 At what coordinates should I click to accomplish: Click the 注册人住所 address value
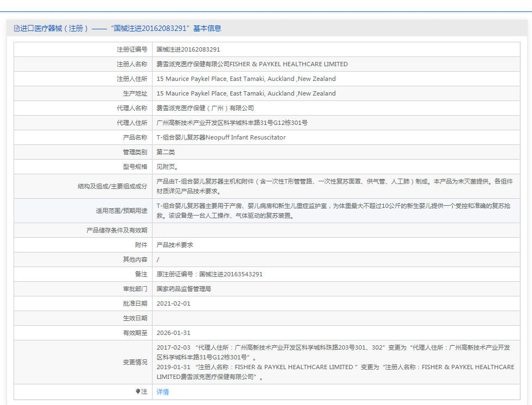coord(246,79)
